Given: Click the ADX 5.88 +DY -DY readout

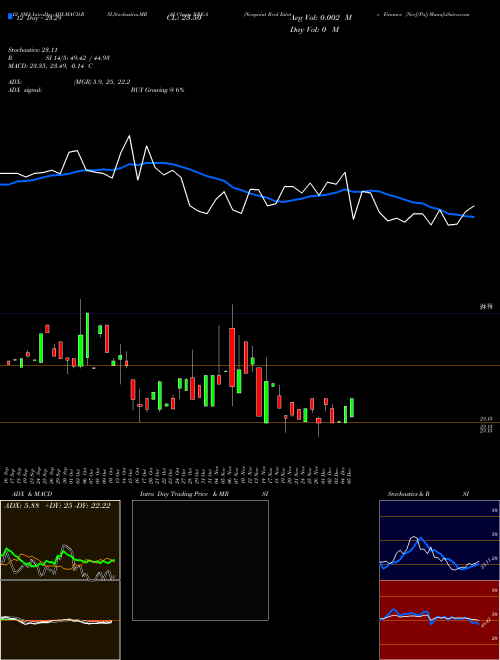Looking at the screenshot, I should 57,506.
